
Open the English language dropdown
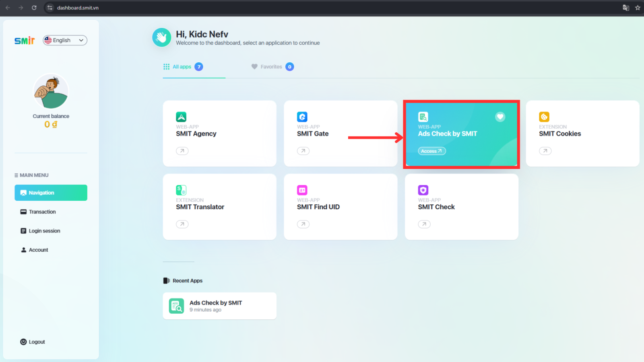(x=65, y=40)
